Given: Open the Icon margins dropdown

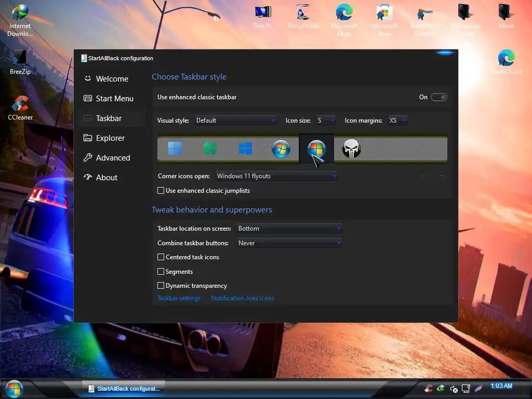Looking at the screenshot, I should 398,121.
